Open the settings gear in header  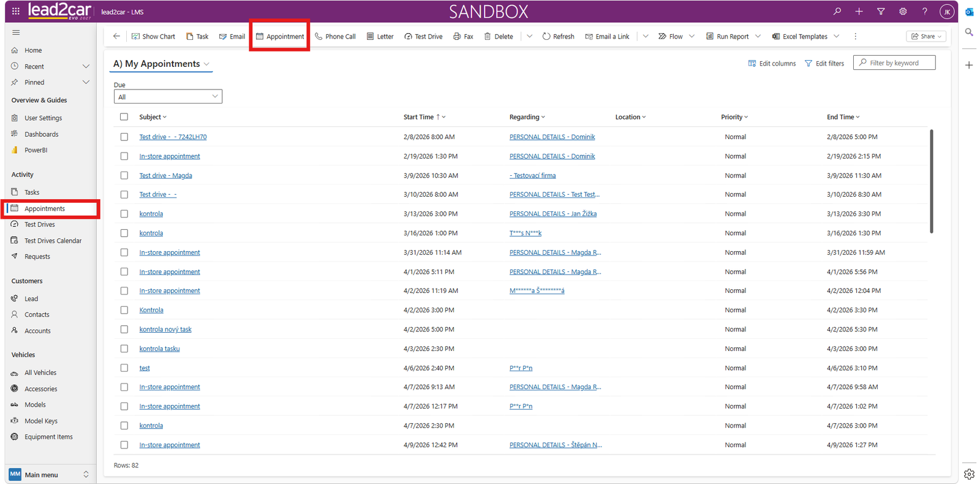coord(903,11)
